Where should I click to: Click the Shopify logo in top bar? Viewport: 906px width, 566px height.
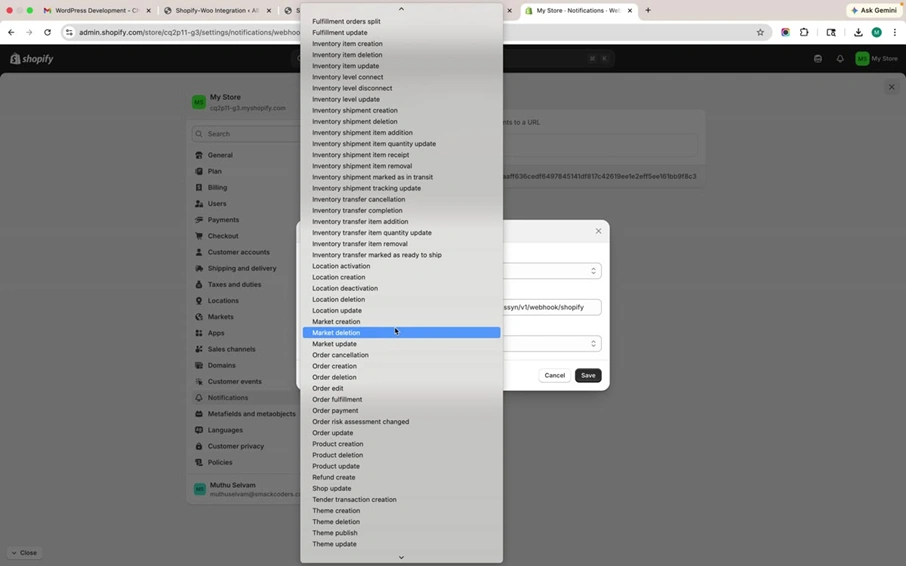32,59
